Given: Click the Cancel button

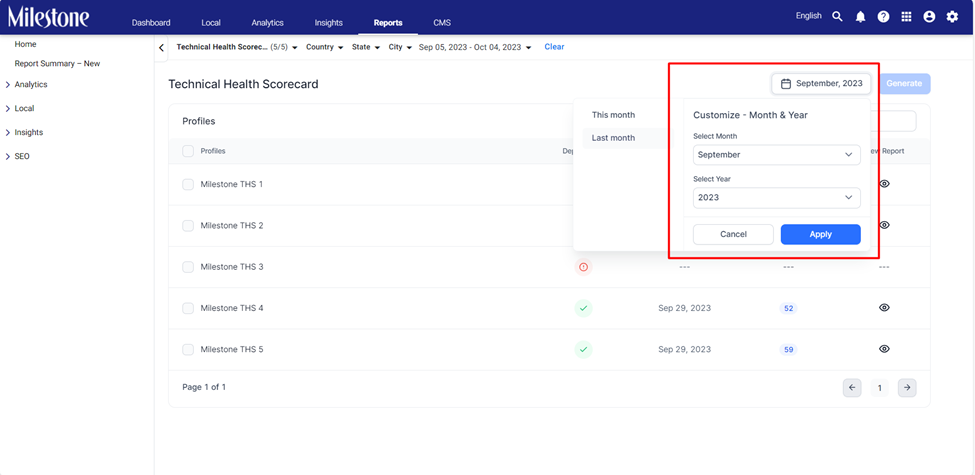Looking at the screenshot, I should click(734, 234).
